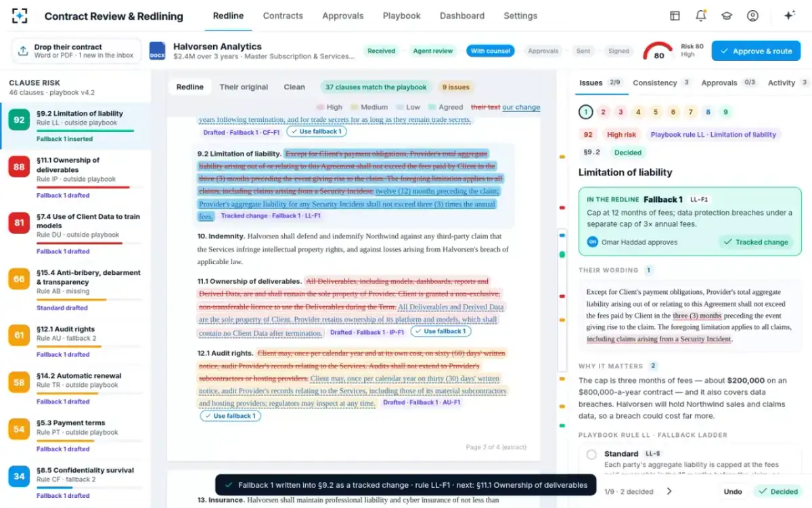Go to next issue with the chevron arrow

(x=669, y=492)
